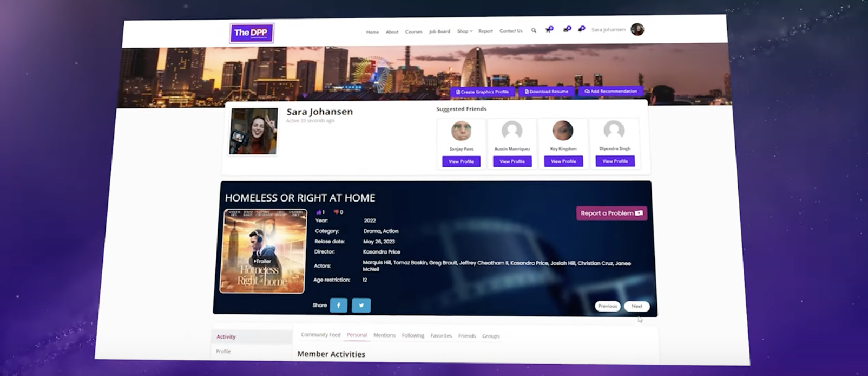Viewport: 868px width, 376px height.
Task: Expand the Shop dropdown menu
Action: [464, 31]
